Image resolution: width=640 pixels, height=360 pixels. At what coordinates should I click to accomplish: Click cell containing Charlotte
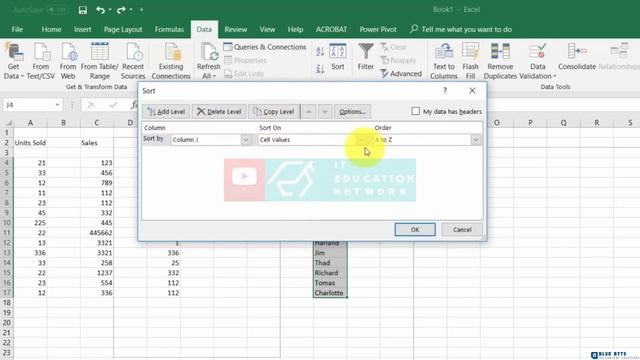330,293
